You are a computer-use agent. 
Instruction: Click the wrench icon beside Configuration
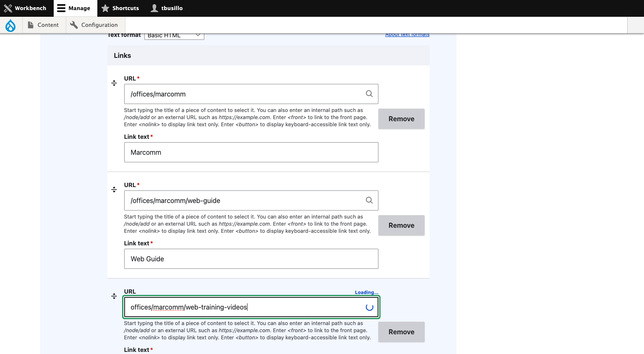click(x=74, y=25)
